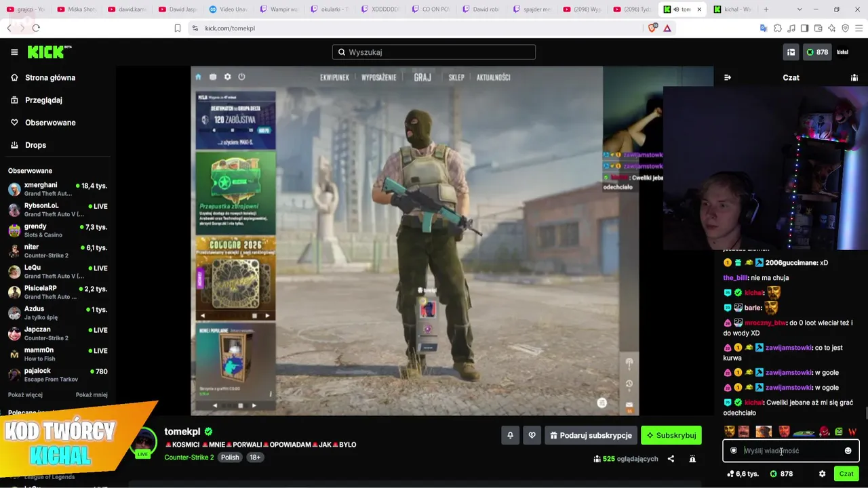Send message with green Czat button
Image resolution: width=868 pixels, height=488 pixels.
point(846,474)
